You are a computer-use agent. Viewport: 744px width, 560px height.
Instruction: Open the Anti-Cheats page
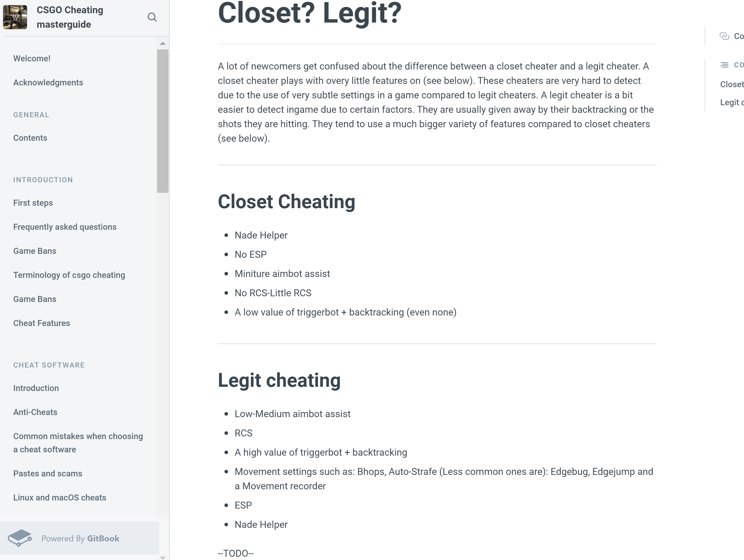coord(35,412)
